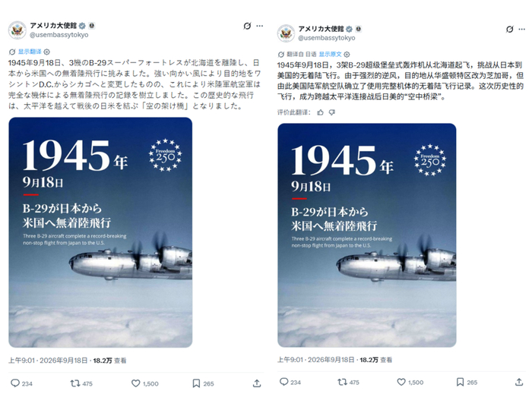Thumbs up the translation rating

(x=320, y=112)
